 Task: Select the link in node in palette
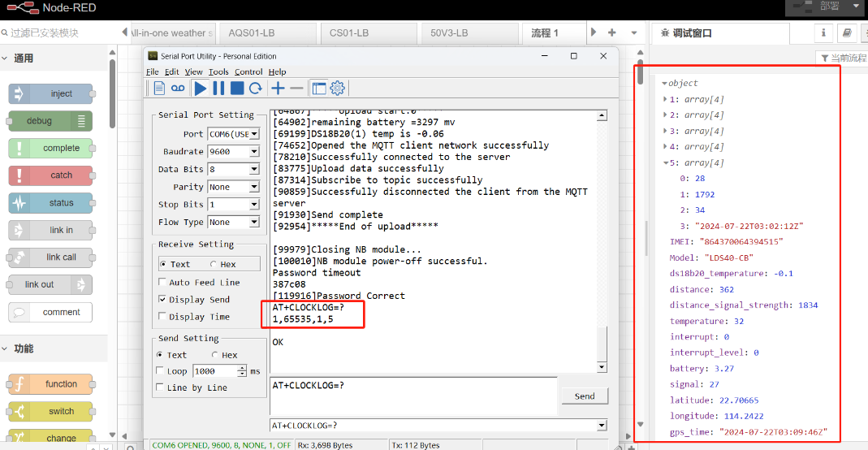pyautogui.click(x=50, y=230)
